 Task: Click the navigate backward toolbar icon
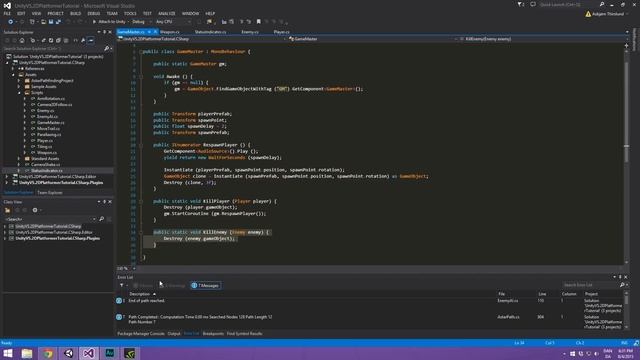11,22
